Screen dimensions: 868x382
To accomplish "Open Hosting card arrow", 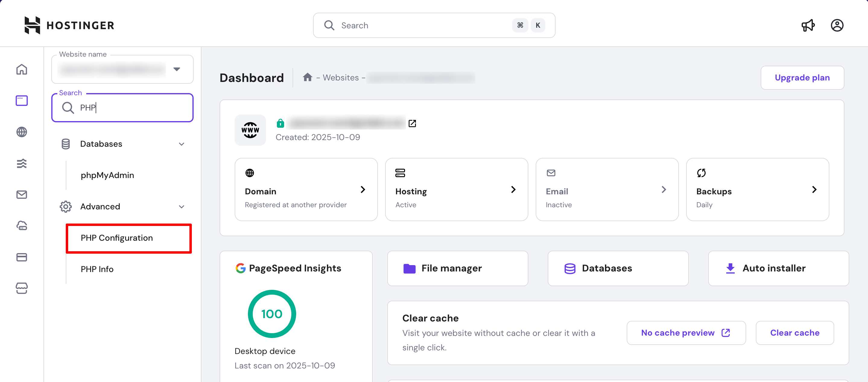I will pos(513,189).
